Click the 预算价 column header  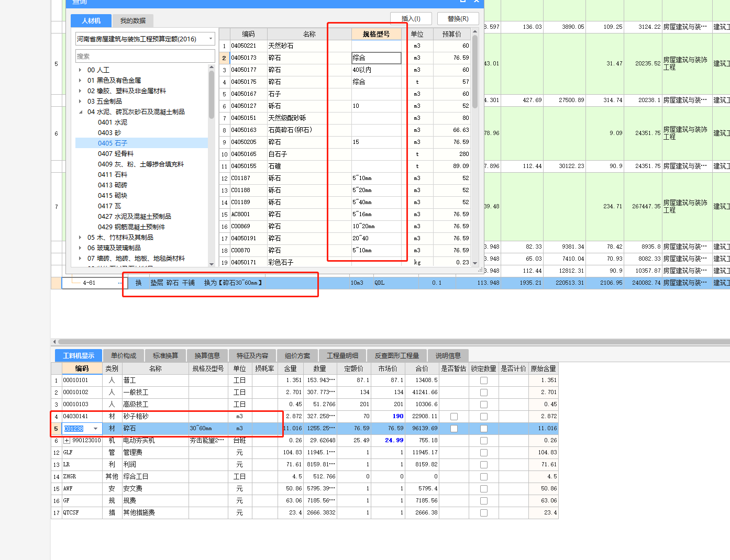click(452, 34)
